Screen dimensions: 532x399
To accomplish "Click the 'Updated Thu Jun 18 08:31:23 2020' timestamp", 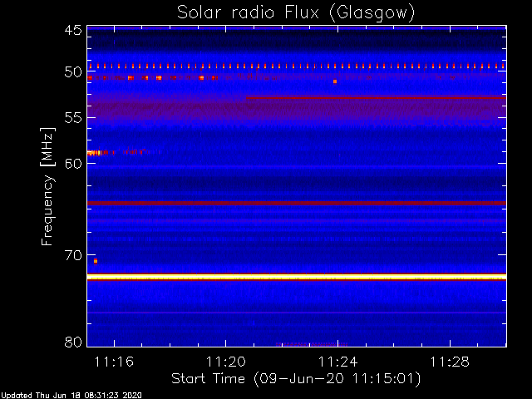I will [x=71, y=396].
